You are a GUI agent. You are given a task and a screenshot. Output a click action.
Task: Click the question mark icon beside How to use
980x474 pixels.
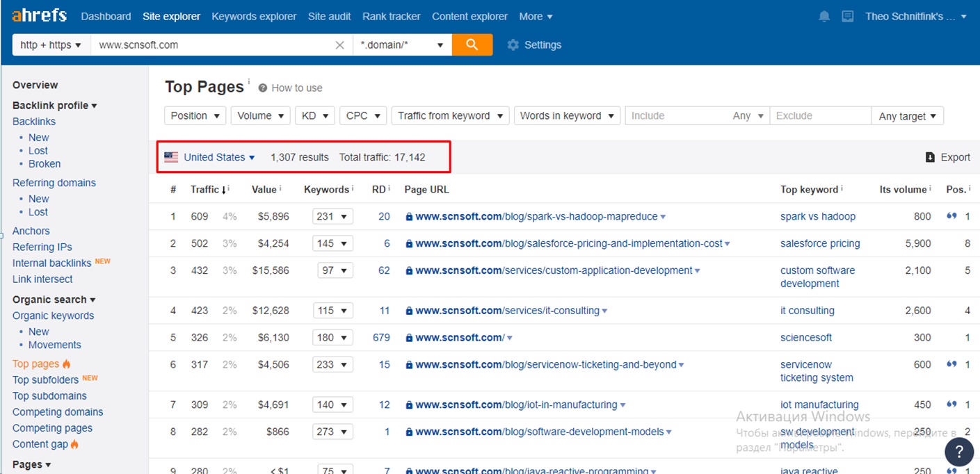click(x=263, y=88)
